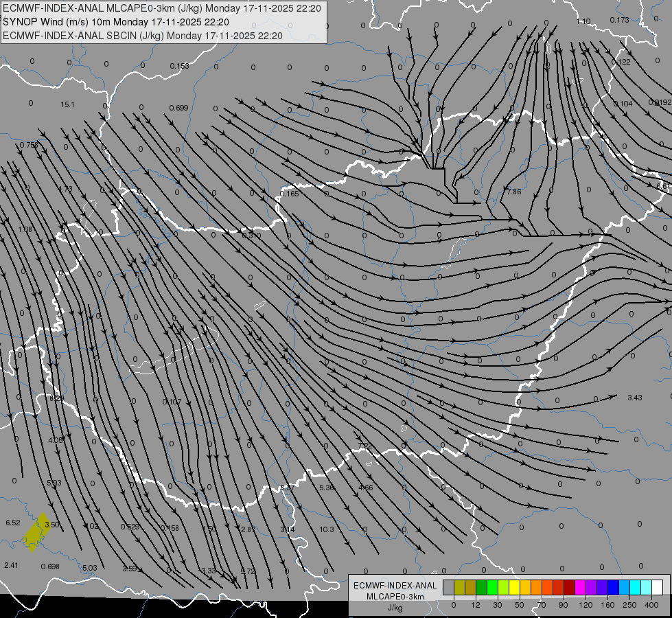
Task: Click the map value 3.59
Action: click(130, 569)
